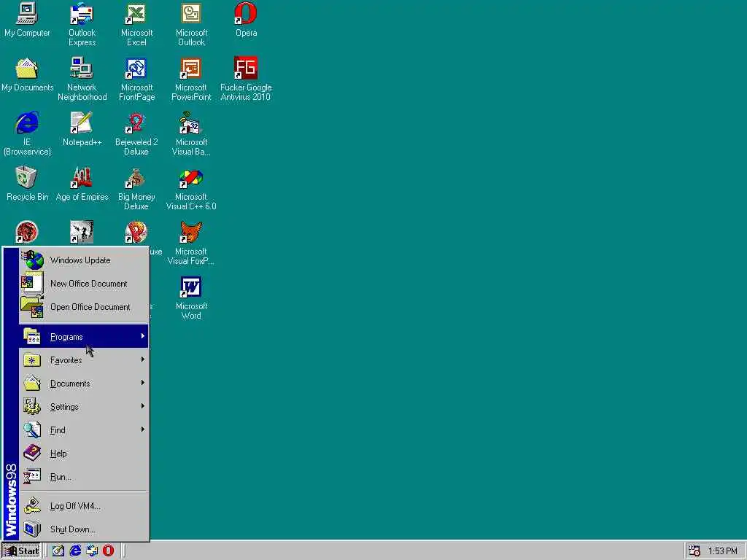
Task: Expand the Documents submenu
Action: [x=84, y=384]
